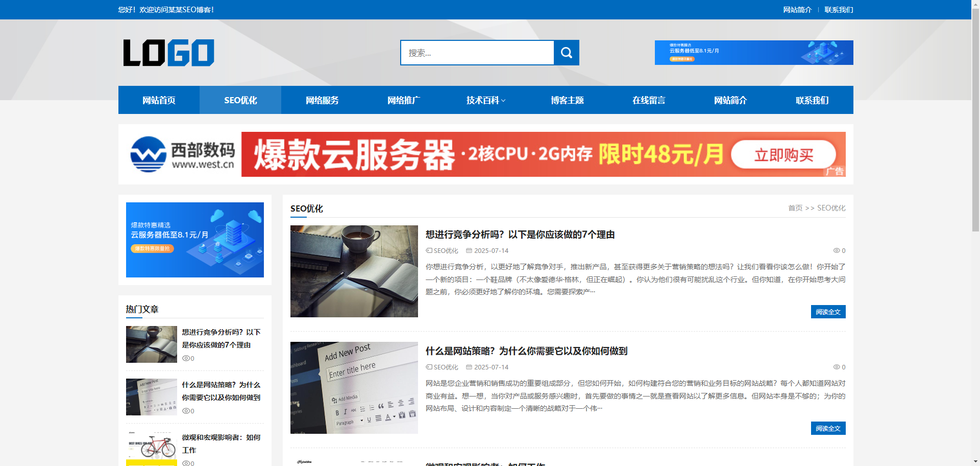Click 立即购买 button in banner ad
The width and height of the screenshot is (980, 466).
[x=783, y=155]
